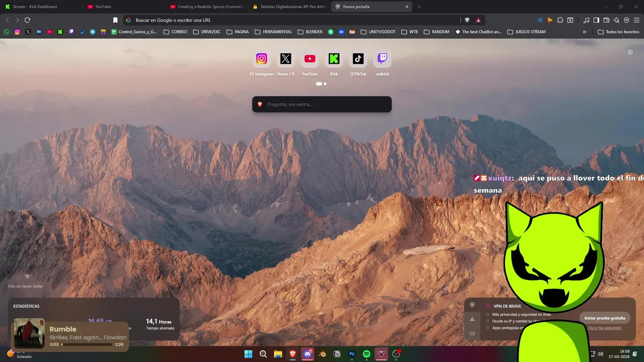Open Blender from the taskbar
644x362 pixels.
tap(323, 354)
